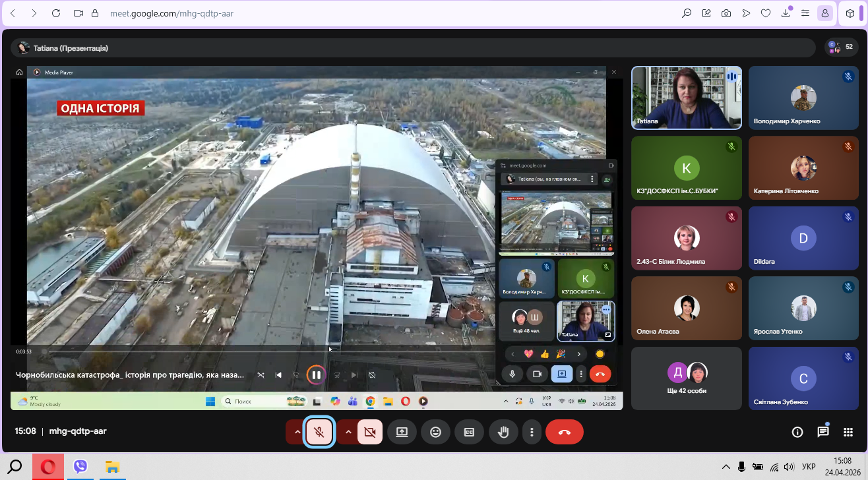Toggle closed captions
This screenshot has width=868, height=480.
click(x=469, y=432)
